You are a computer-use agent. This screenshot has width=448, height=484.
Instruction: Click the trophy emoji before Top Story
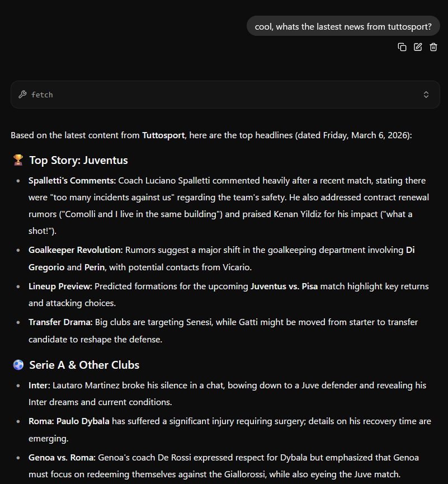point(18,160)
